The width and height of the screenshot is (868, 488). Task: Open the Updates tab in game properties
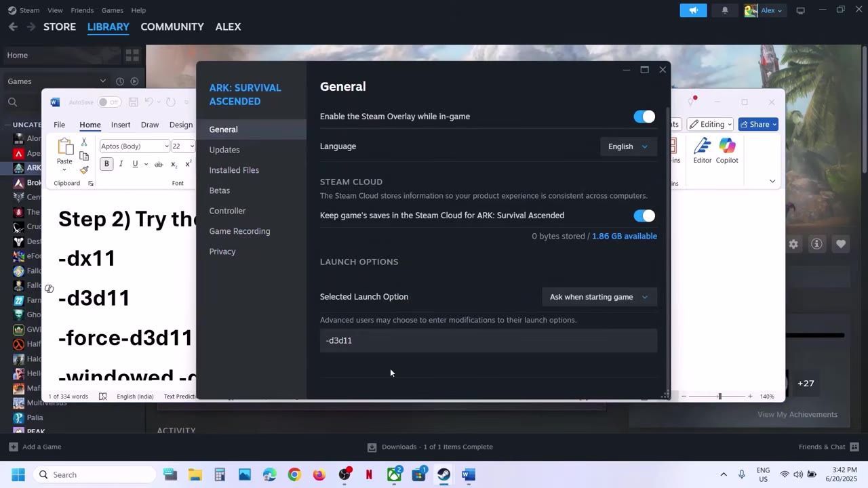click(224, 150)
